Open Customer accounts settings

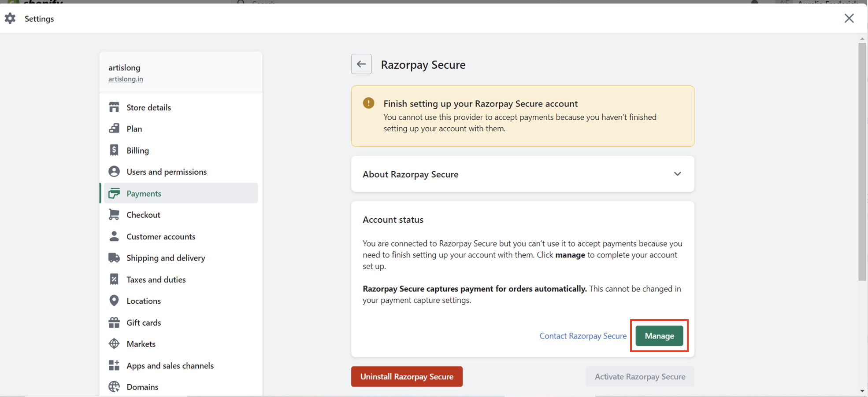tap(180, 236)
